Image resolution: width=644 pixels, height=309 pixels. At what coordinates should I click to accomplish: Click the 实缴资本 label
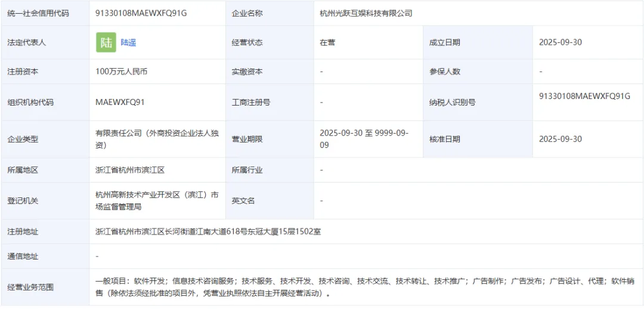[247, 72]
